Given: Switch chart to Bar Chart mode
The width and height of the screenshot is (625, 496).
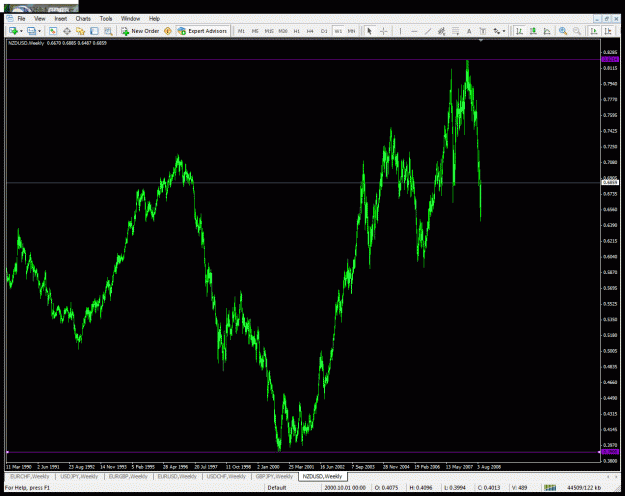Looking at the screenshot, I should (519, 31).
